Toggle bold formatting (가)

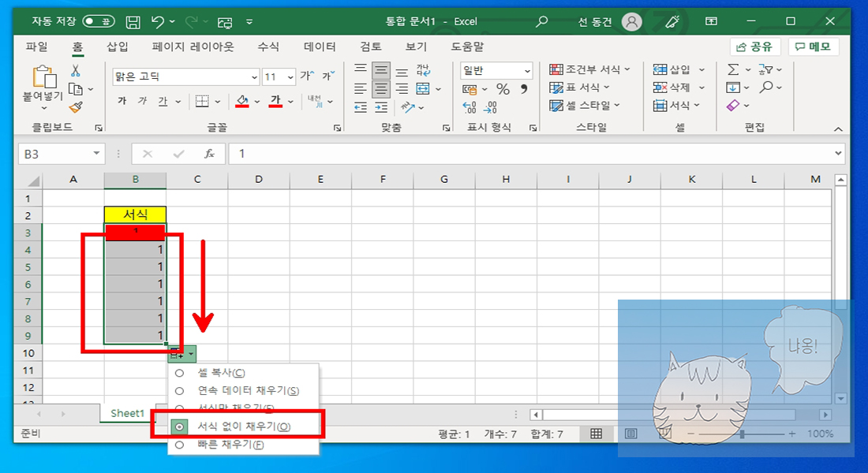(122, 101)
